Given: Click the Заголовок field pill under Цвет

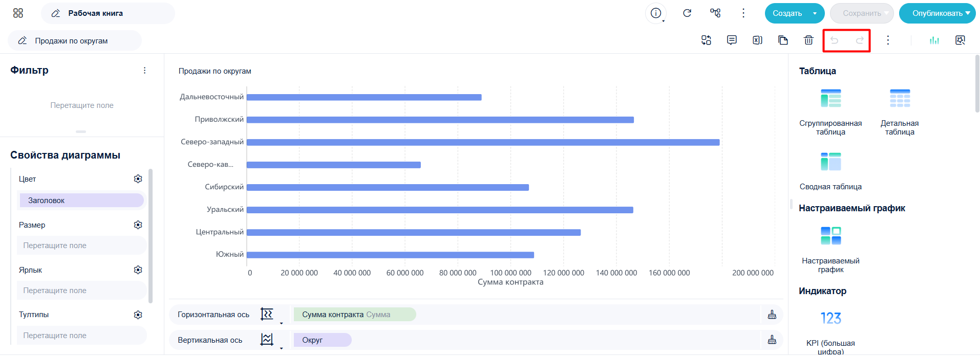Looking at the screenshot, I should [81, 201].
